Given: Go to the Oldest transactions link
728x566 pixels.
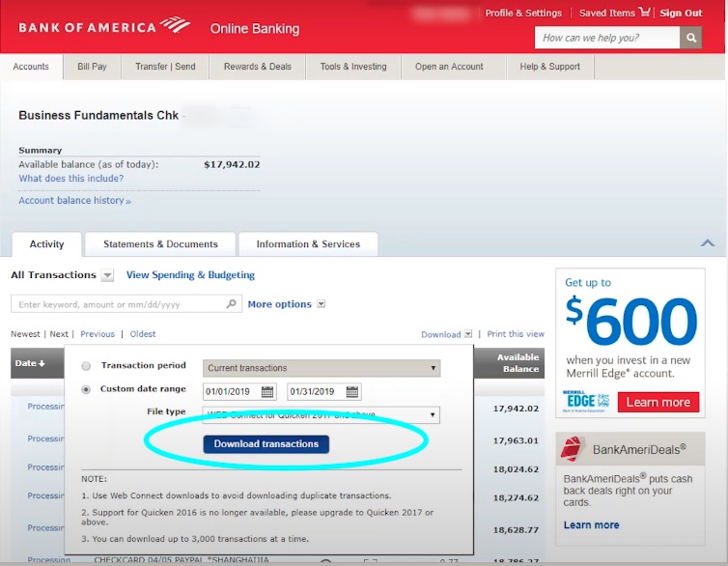Looking at the screenshot, I should point(143,334).
